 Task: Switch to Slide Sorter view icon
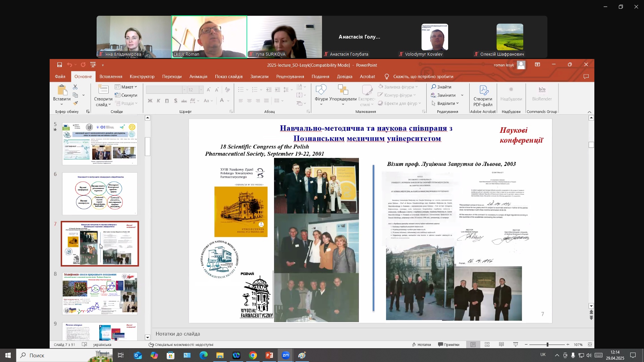487,345
